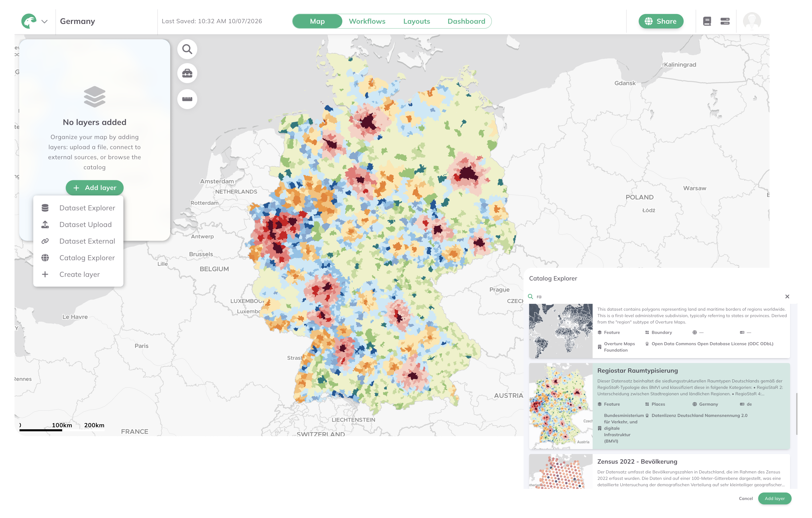Click the Regiostar Raumtypisierung title

tap(637, 371)
